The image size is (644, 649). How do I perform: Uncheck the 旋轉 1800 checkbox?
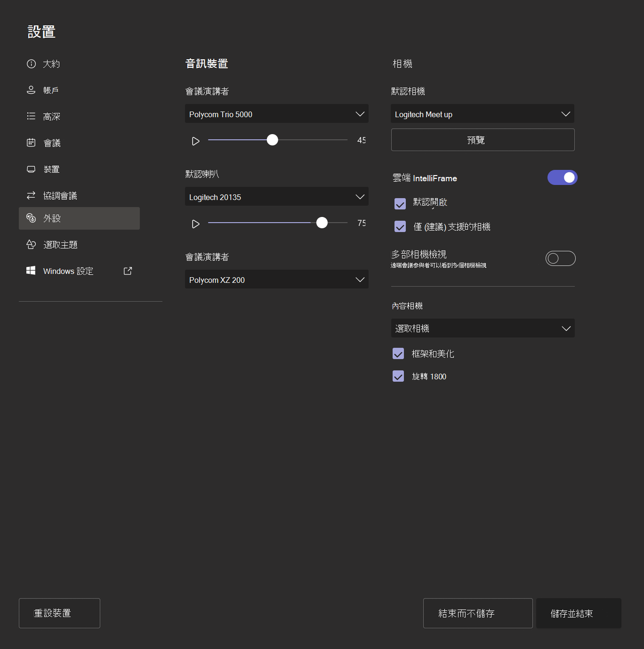[398, 376]
